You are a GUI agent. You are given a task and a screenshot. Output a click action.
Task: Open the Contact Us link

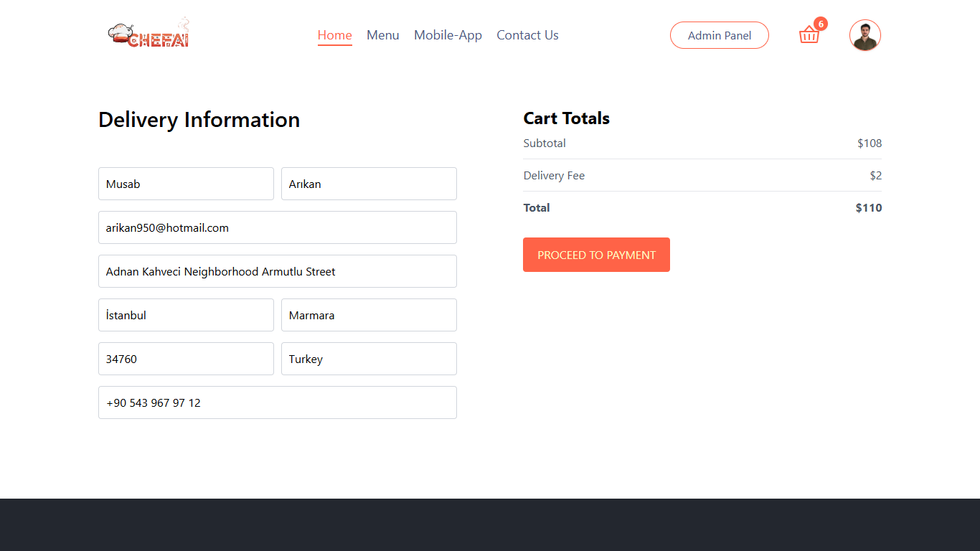coord(527,35)
